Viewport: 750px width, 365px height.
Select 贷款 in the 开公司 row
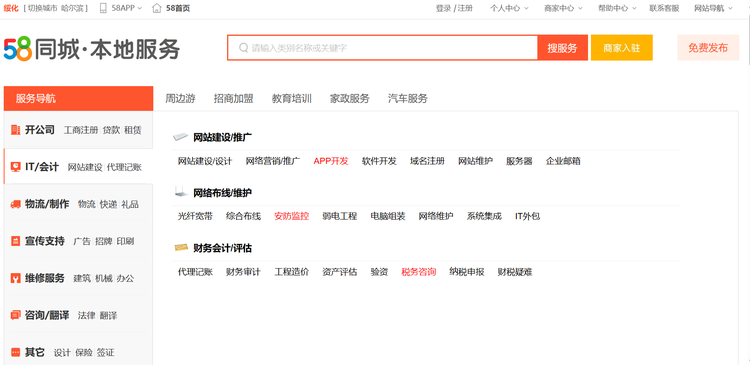111,130
